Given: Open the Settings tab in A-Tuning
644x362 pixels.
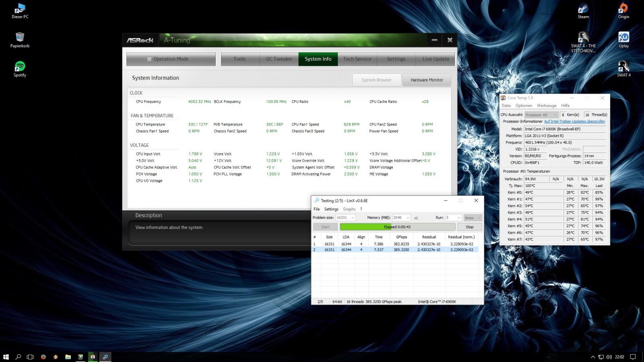Looking at the screenshot, I should pyautogui.click(x=396, y=59).
